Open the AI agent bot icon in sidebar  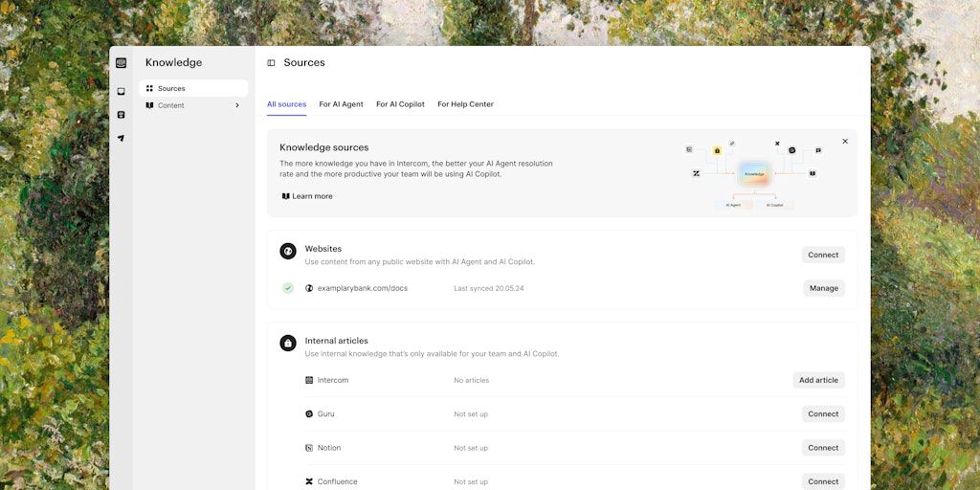[121, 115]
